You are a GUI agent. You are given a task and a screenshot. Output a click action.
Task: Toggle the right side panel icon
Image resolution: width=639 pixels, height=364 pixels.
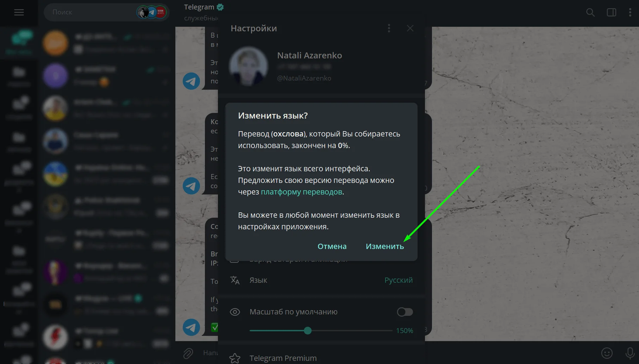click(x=612, y=12)
